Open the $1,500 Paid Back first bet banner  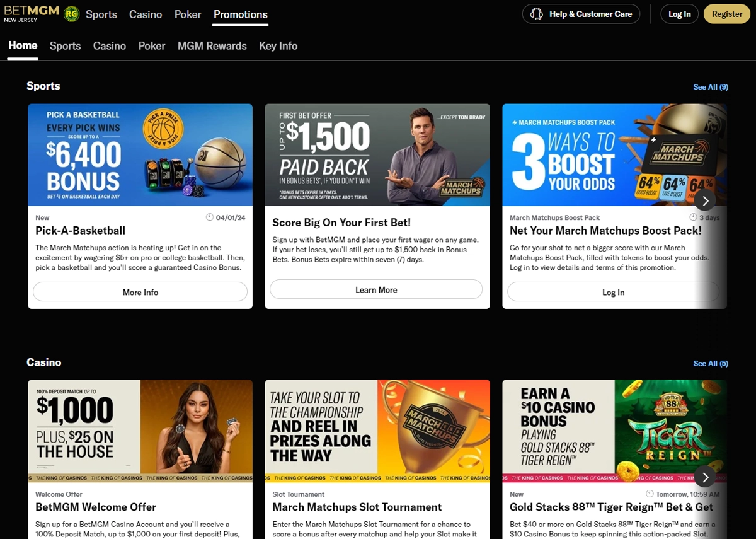point(377,155)
